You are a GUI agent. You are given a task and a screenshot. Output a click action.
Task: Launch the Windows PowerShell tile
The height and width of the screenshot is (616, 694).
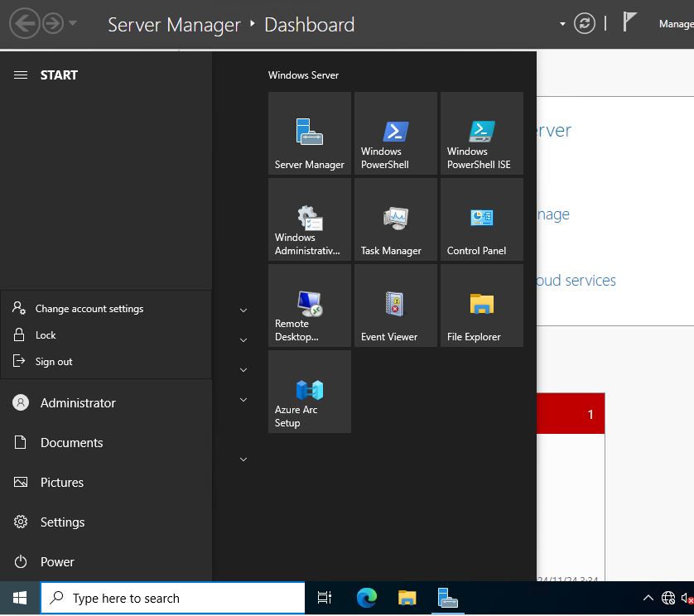point(396,133)
